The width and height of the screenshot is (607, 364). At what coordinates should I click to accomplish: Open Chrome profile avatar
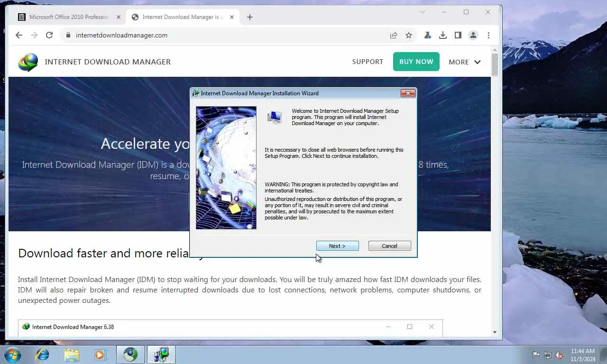(x=473, y=35)
